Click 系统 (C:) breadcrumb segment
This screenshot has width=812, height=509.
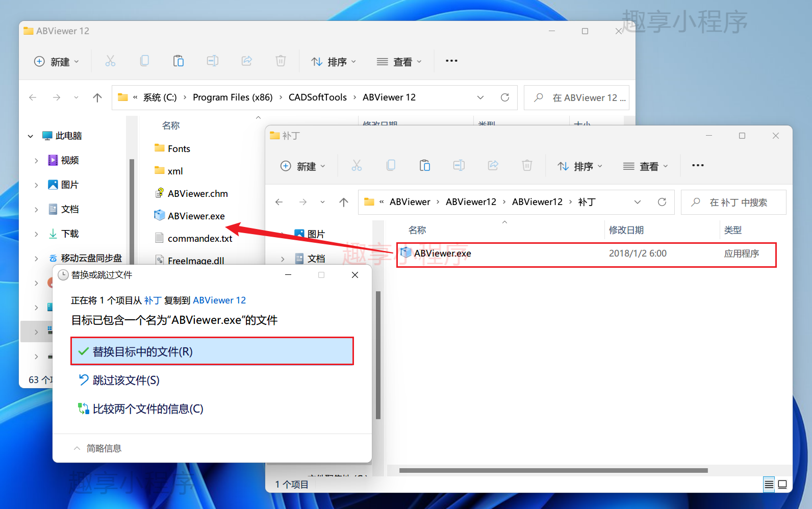[x=160, y=97]
